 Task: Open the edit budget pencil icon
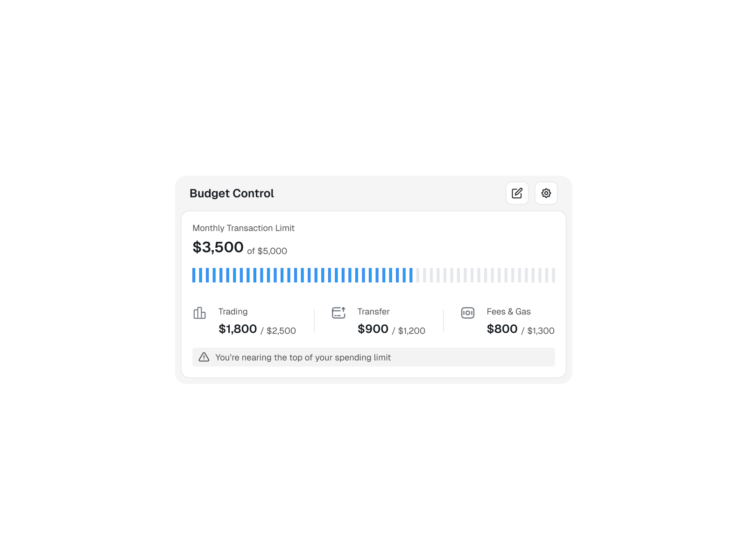pyautogui.click(x=517, y=193)
